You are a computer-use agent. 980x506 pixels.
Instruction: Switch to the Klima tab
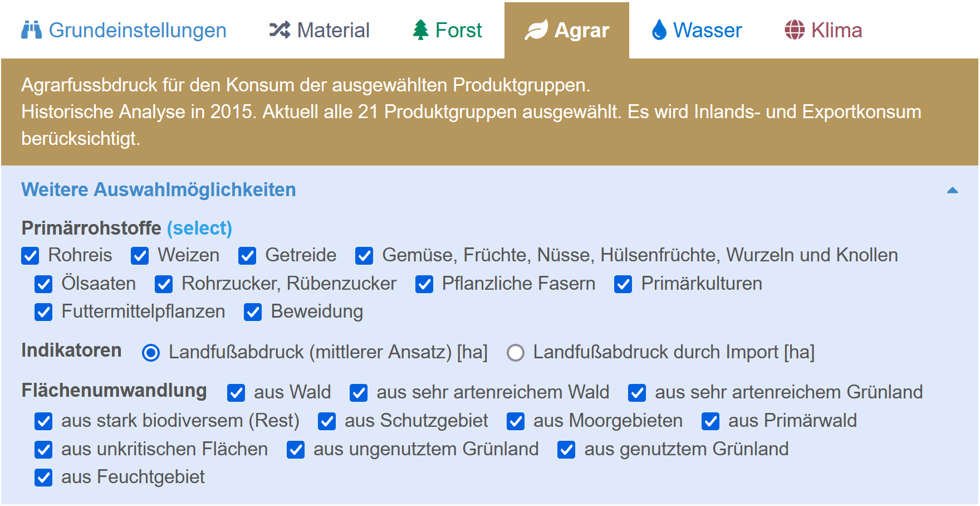point(823,30)
